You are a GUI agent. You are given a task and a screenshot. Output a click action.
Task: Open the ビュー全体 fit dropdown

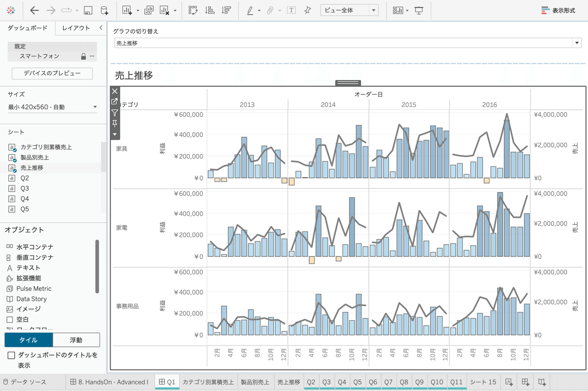374,10
